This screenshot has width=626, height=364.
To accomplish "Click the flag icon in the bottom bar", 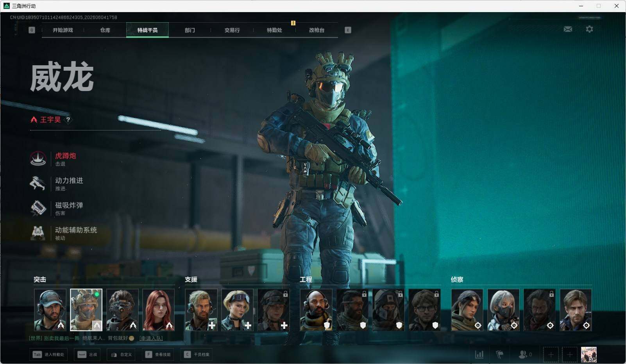I will pos(499,355).
